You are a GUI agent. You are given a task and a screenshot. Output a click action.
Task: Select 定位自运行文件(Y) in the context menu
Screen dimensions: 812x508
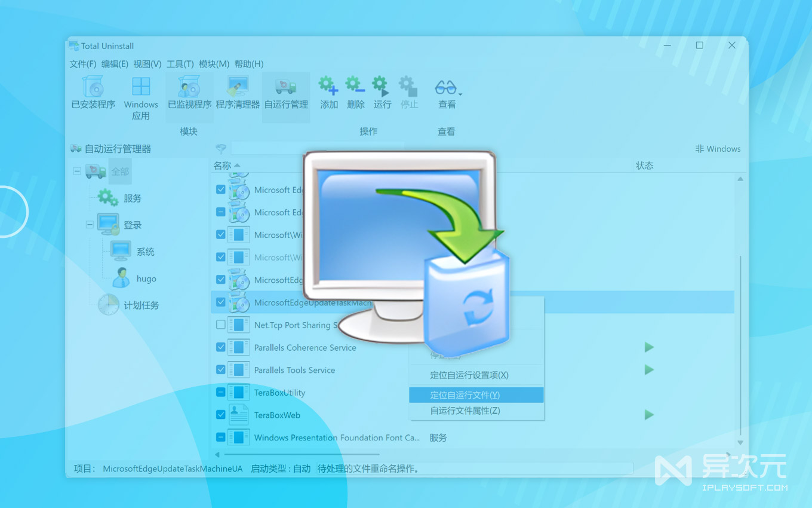pyautogui.click(x=476, y=394)
